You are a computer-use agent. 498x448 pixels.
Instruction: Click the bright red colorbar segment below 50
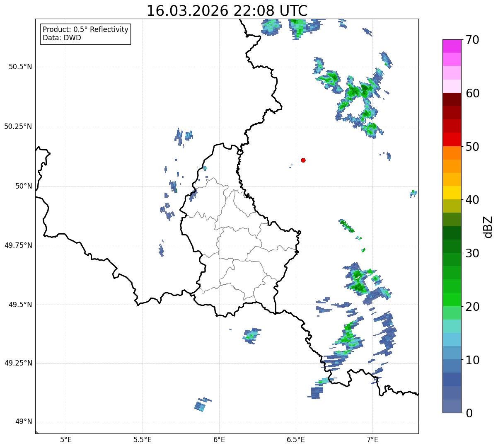pos(451,139)
